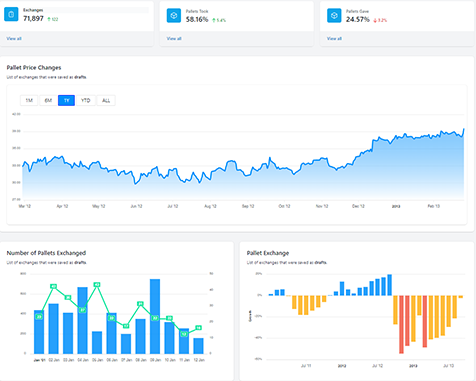Select the 6M time range
476x381 pixels.
pos(48,100)
